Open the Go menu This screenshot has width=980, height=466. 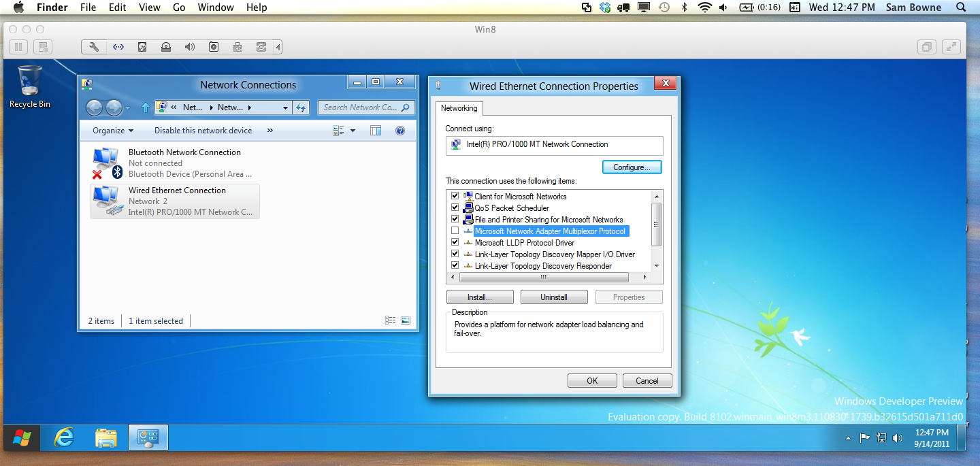click(x=179, y=7)
